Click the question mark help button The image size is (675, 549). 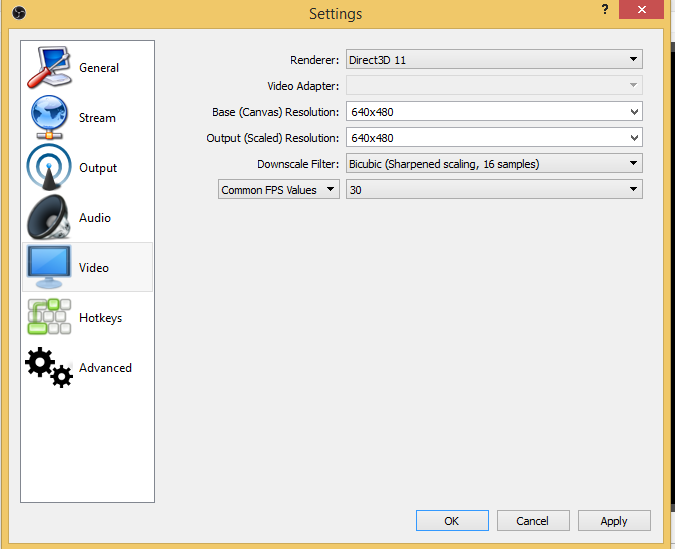point(605,9)
